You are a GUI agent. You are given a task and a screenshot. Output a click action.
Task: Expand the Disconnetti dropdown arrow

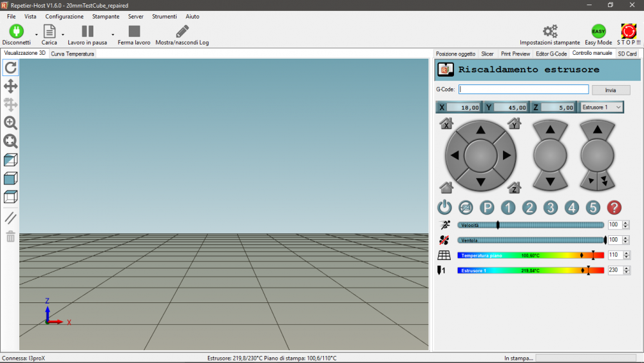[36, 34]
